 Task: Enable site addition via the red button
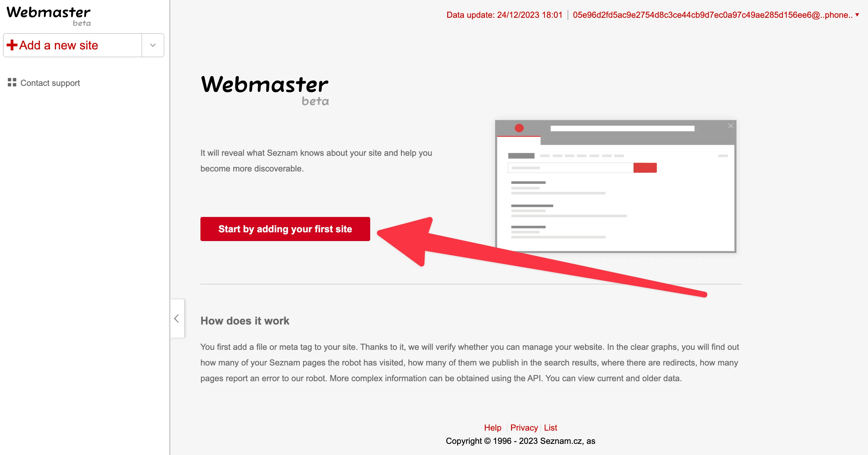(285, 228)
